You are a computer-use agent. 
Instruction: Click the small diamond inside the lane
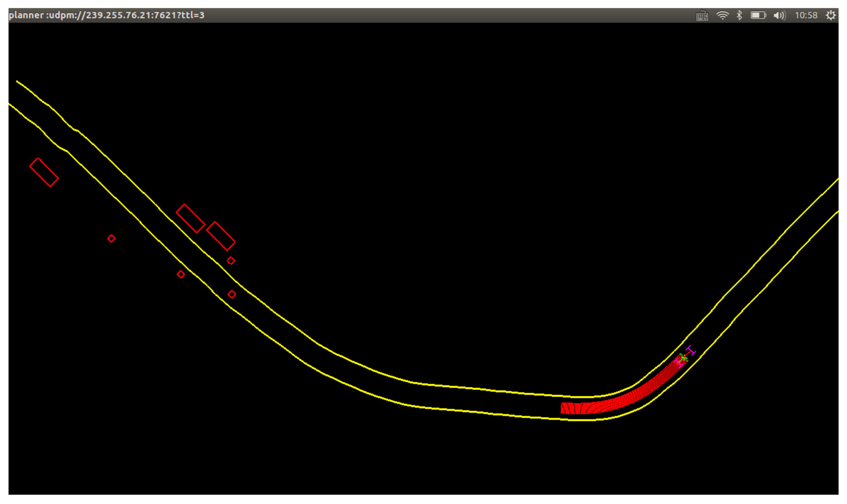point(232,294)
